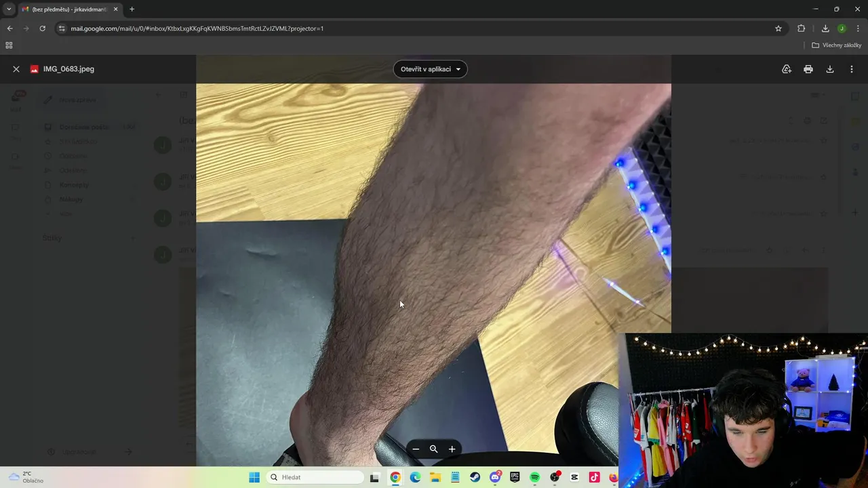Bookmark this page with the star icon
This screenshot has width=868, height=488.
(778, 28)
